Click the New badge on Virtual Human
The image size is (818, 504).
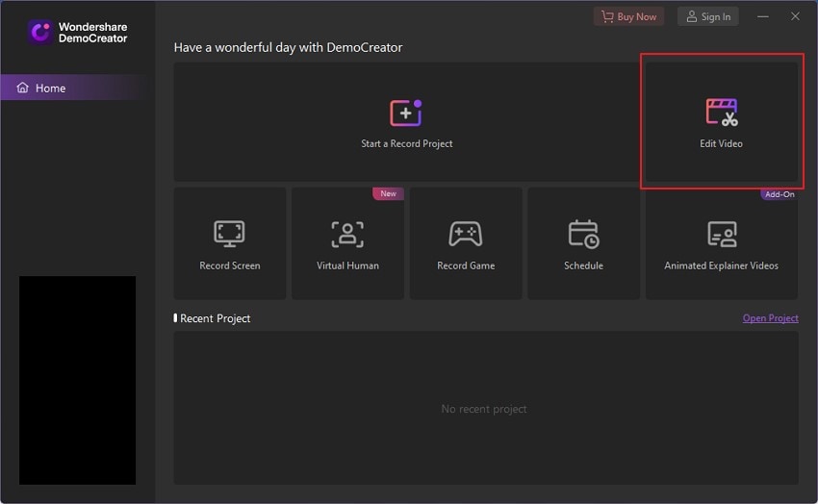pos(388,193)
